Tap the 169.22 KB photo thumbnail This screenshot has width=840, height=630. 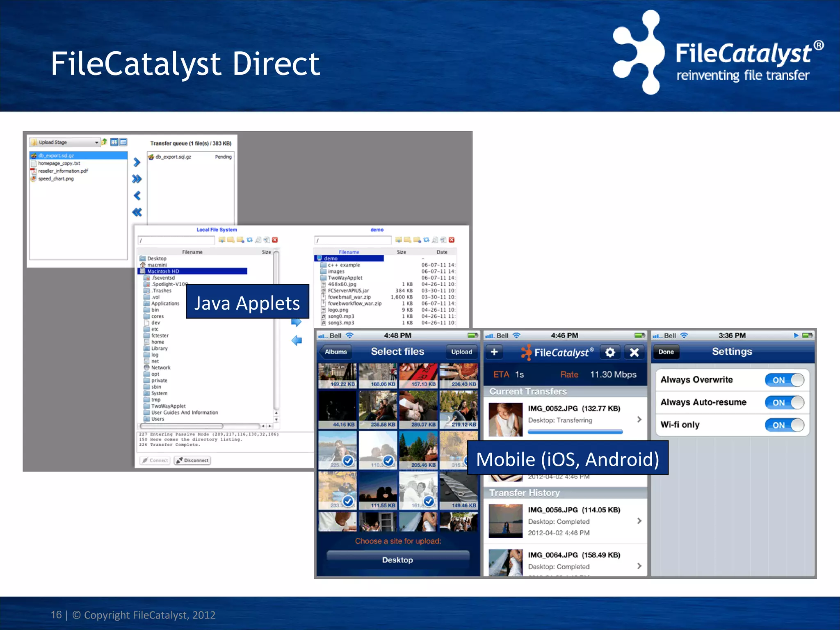[x=337, y=376]
